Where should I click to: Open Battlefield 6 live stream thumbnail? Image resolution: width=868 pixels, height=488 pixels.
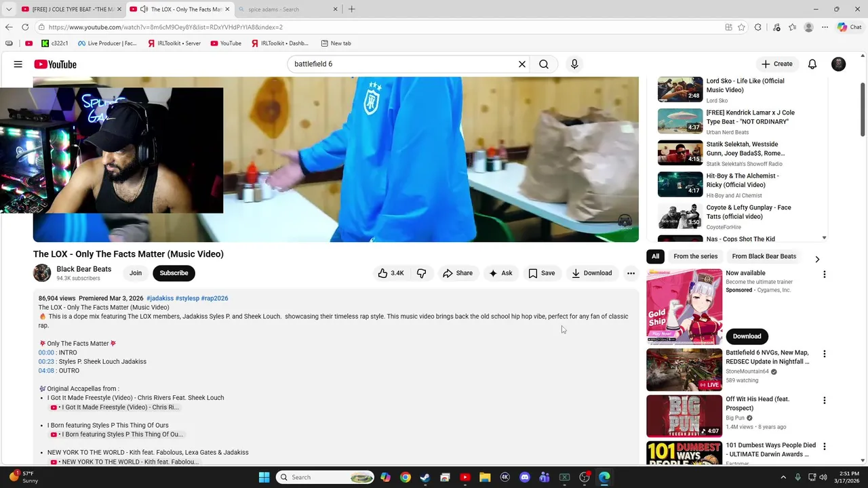tap(684, 370)
